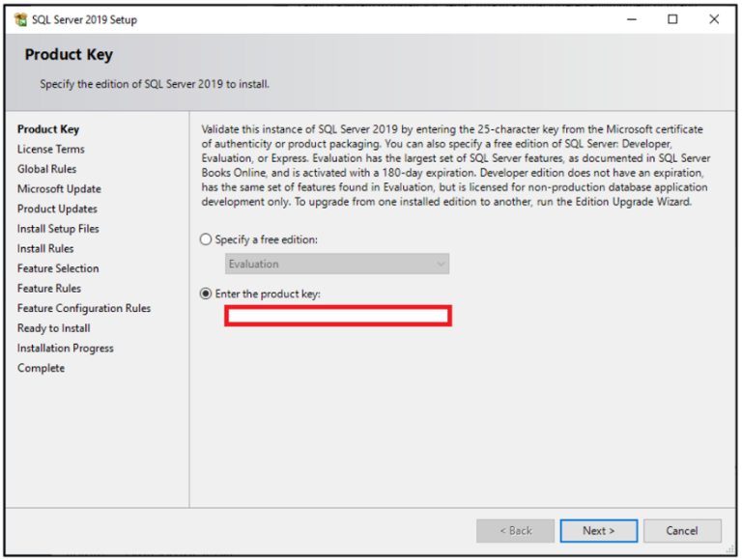Click the Cancel button
Viewport: 742px width, 560px height.
(682, 531)
